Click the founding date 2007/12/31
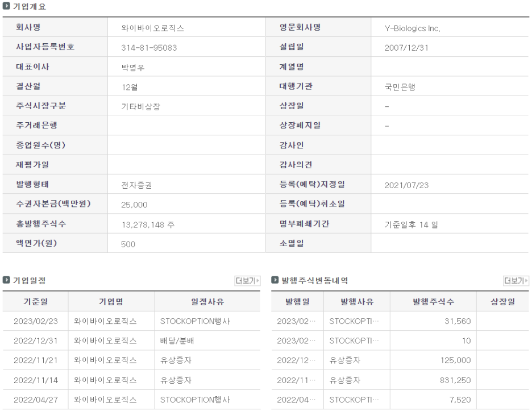 pos(406,48)
